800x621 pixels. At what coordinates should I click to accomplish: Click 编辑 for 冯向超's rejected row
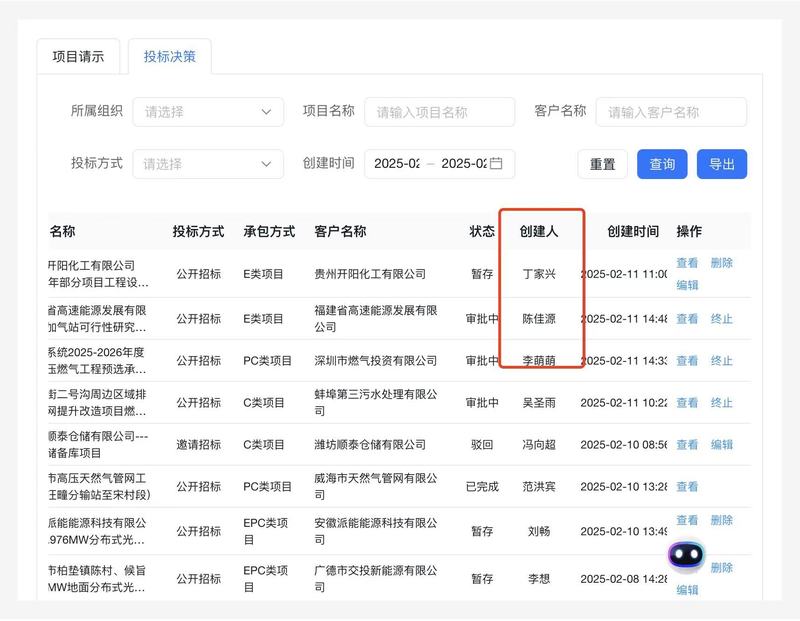coord(721,445)
